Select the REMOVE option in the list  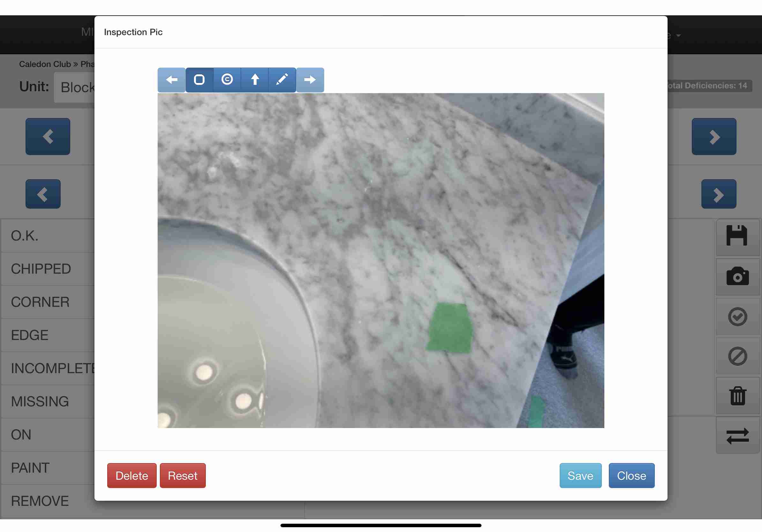pyautogui.click(x=48, y=501)
